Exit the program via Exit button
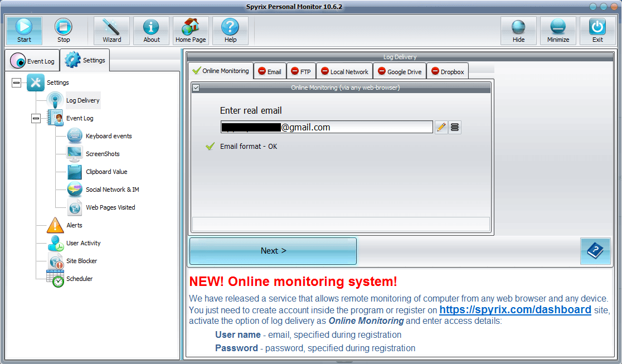The height and width of the screenshot is (364, 622). [x=597, y=31]
